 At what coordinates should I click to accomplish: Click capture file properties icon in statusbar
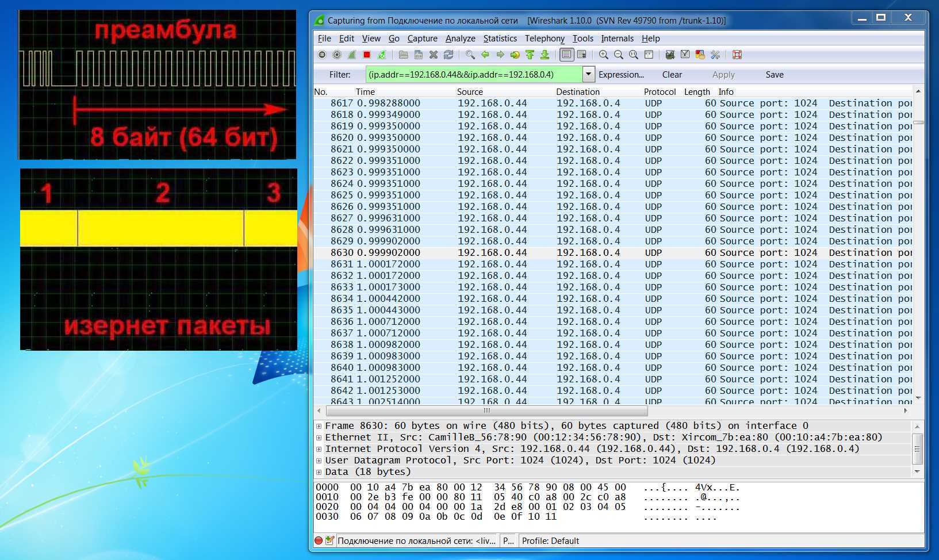329,540
